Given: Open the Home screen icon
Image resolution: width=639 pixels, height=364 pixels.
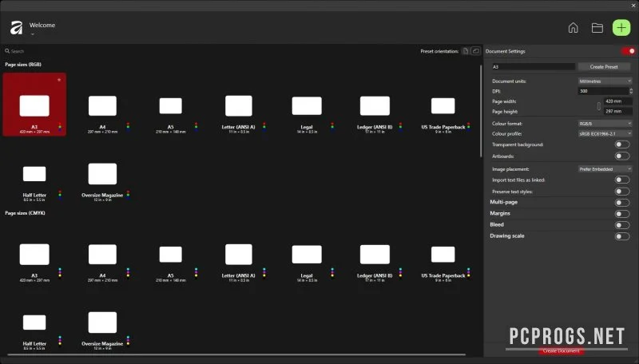Looking at the screenshot, I should point(573,28).
